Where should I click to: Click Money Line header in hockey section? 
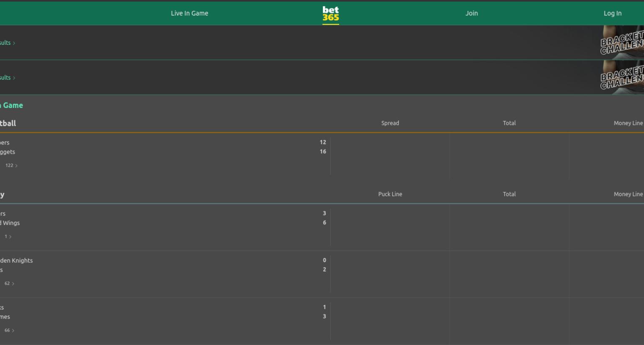pos(628,194)
